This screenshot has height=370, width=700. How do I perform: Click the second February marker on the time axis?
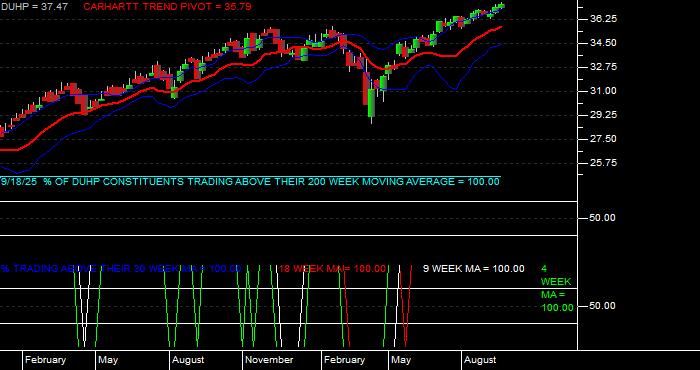344,360
